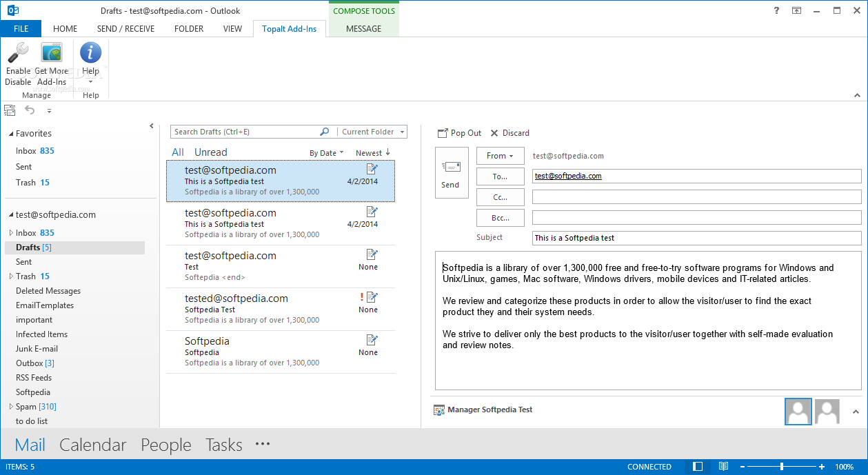Switch to the FOLDER ribbon tab

point(189,29)
